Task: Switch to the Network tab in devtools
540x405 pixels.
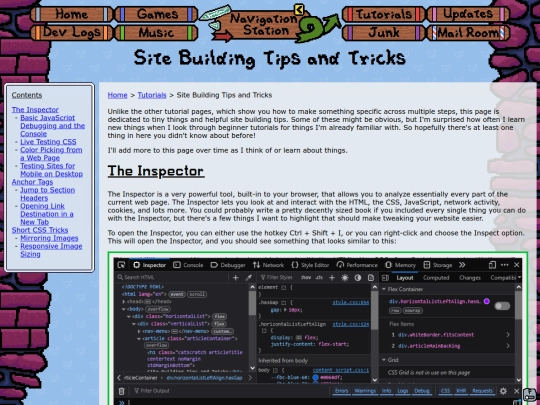Action: coord(269,265)
